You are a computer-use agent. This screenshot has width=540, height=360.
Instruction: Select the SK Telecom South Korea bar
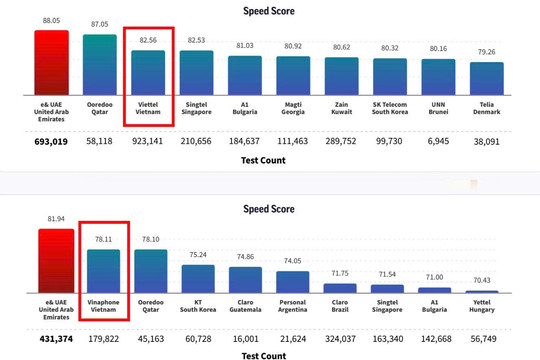[390, 77]
